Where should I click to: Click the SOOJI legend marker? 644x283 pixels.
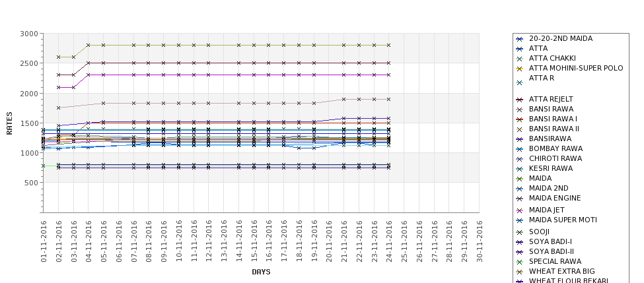coord(520,232)
